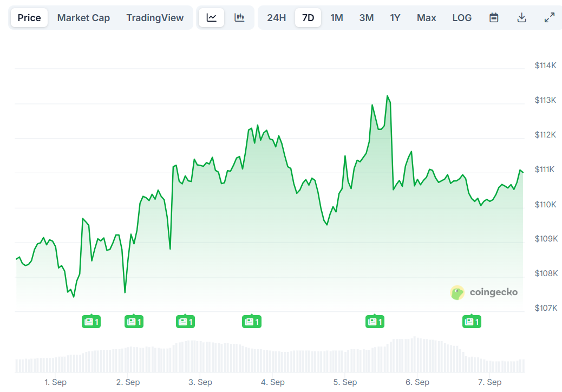Switch to line chart view icon
Screen dimensions: 562x392
coord(212,17)
